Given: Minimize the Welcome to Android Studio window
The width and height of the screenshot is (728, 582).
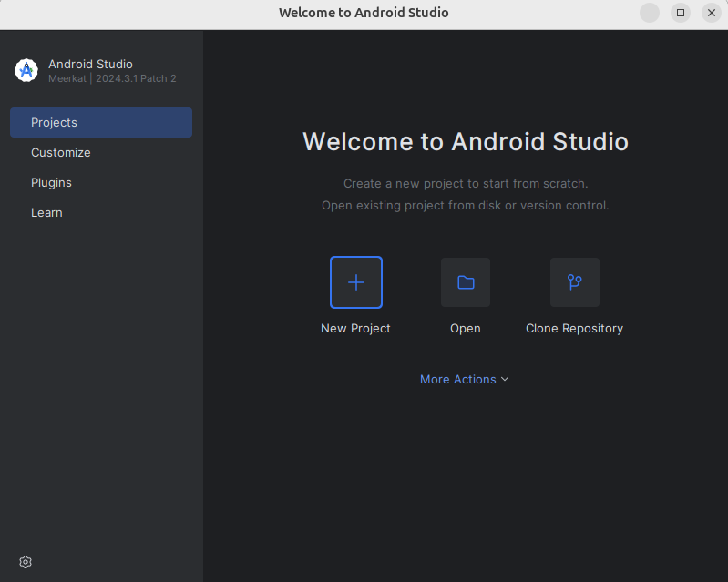Looking at the screenshot, I should click(650, 13).
